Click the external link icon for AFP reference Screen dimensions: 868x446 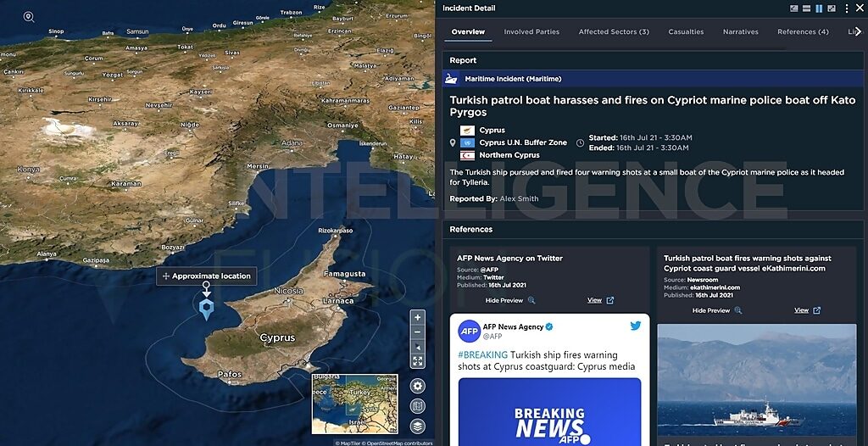click(x=610, y=300)
